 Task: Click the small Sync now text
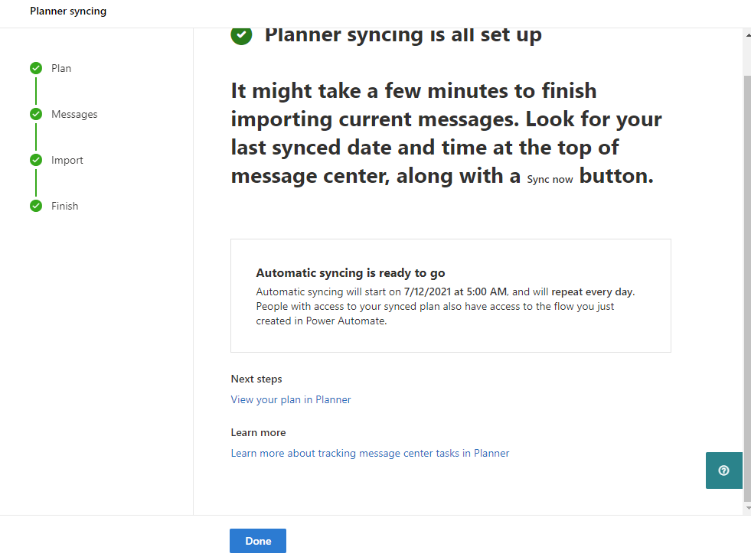[550, 179]
